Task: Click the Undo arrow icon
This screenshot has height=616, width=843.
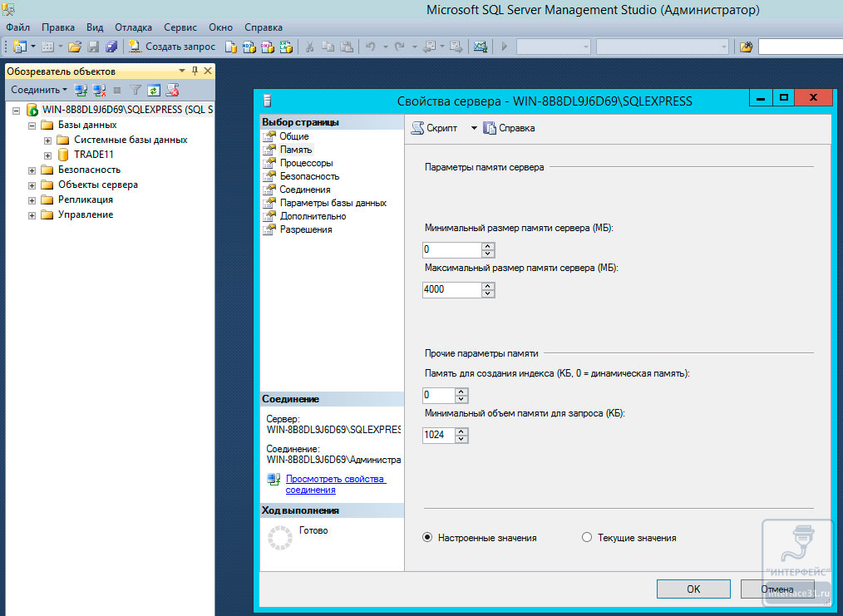Action: click(x=371, y=47)
